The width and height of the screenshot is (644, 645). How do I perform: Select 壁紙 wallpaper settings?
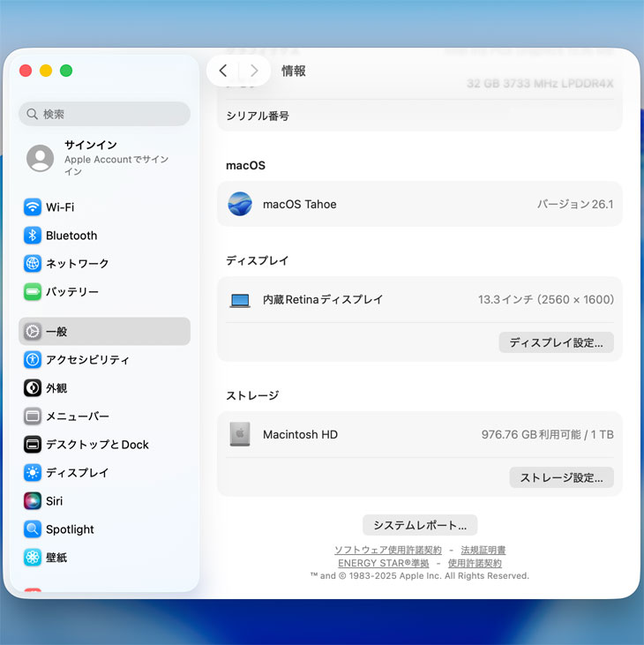point(56,558)
